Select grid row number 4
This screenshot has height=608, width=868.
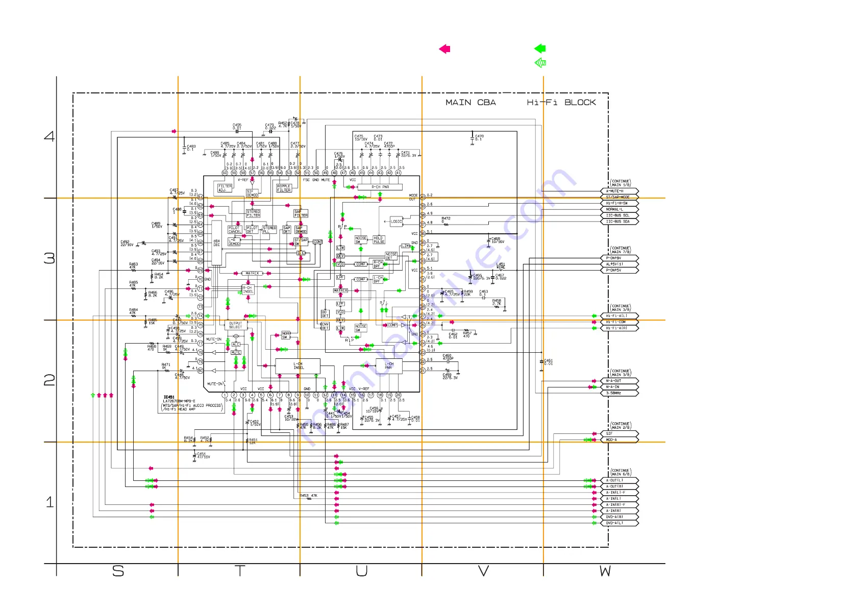point(49,136)
